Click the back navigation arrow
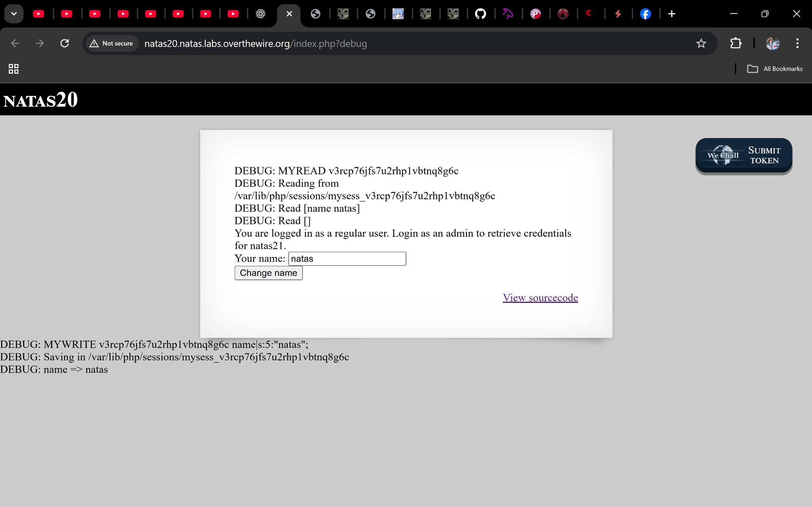This screenshot has width=812, height=507. [x=15, y=43]
